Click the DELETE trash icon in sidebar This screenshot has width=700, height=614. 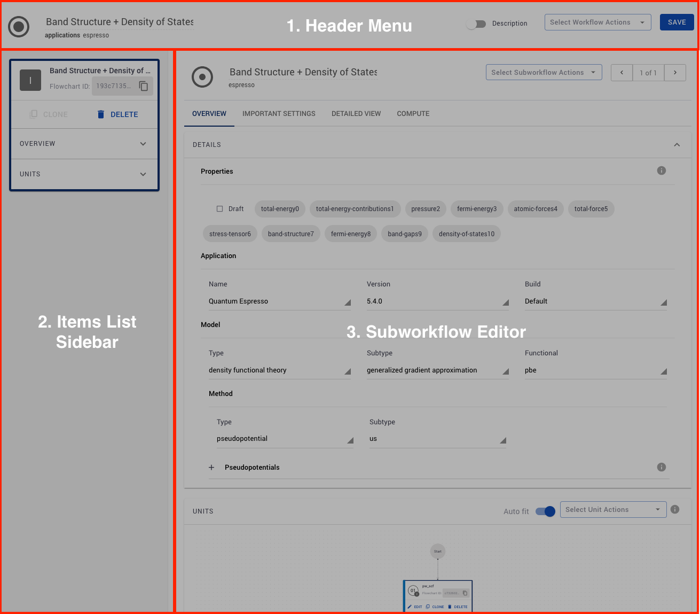point(101,114)
